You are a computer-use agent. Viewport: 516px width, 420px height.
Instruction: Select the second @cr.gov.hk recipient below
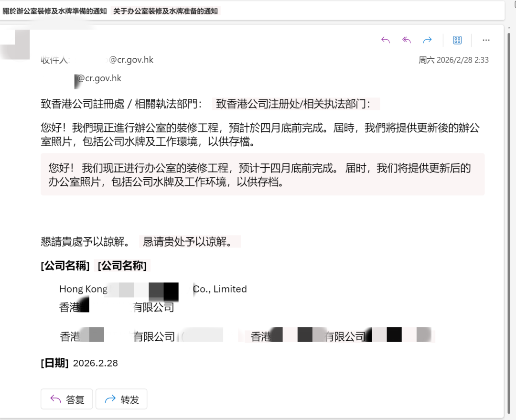(x=99, y=78)
